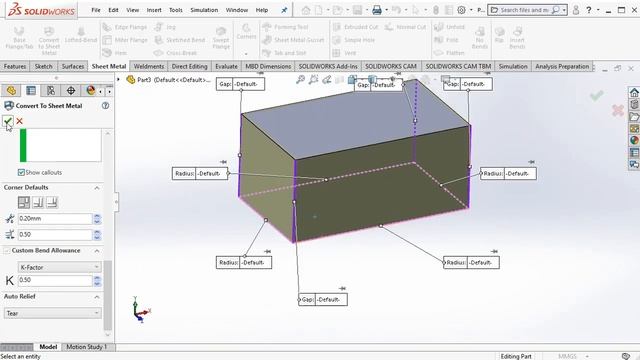Switch to the SOLIDWORKS CAM TBM tab

[458, 66]
